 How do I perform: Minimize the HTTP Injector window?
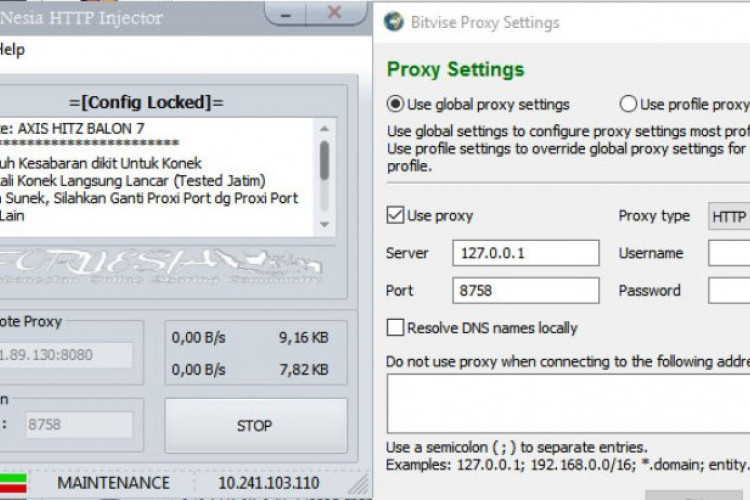[286, 14]
